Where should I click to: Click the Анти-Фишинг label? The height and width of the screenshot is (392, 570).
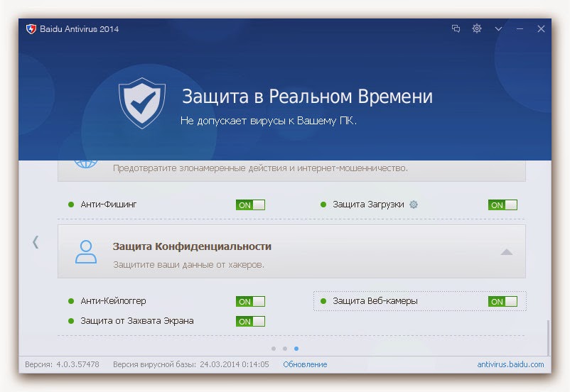tap(108, 205)
